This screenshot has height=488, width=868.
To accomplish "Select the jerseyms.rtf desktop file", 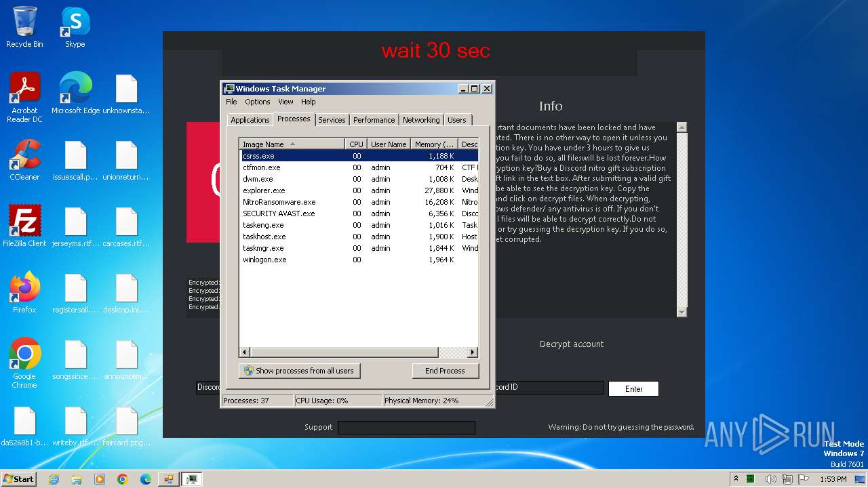I will (75, 226).
